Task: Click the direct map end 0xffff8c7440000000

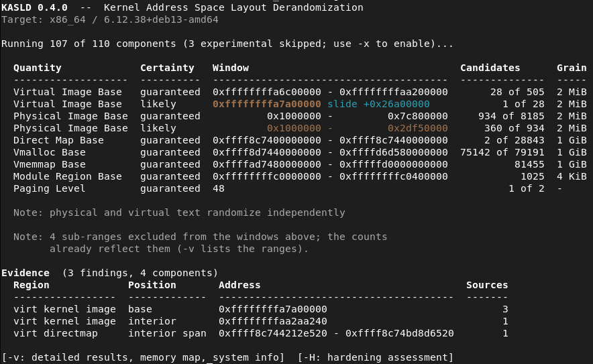Action: pyautogui.click(x=394, y=140)
